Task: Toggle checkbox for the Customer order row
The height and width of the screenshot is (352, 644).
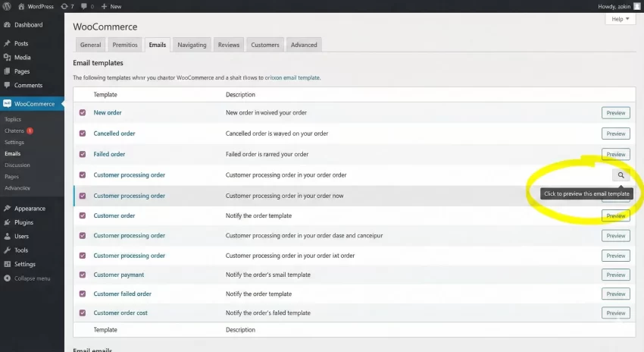Action: coord(83,215)
